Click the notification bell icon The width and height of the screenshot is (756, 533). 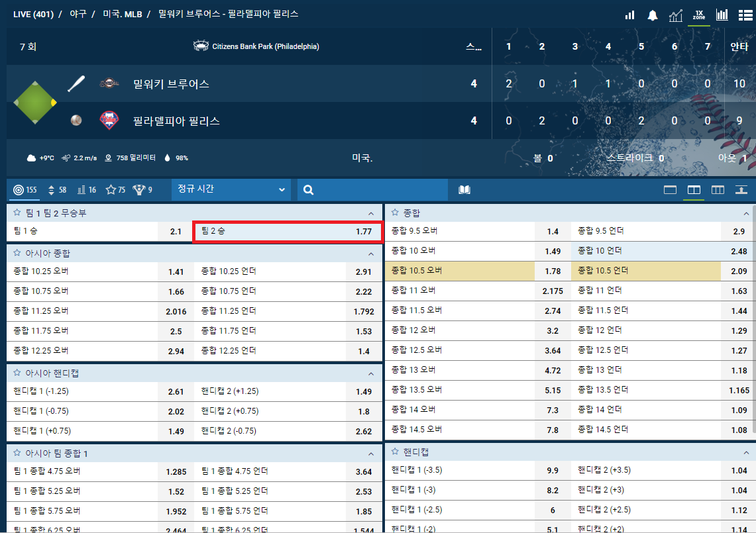pos(653,15)
